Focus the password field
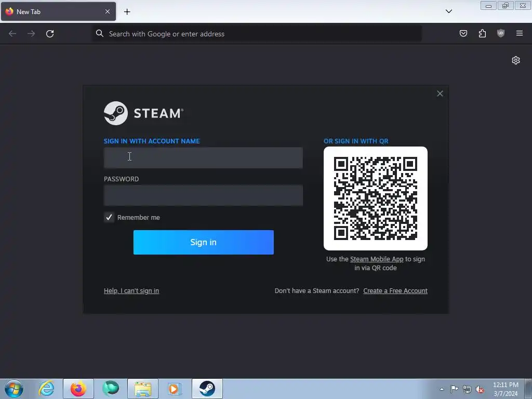Viewport: 532px width, 399px height. [x=203, y=195]
